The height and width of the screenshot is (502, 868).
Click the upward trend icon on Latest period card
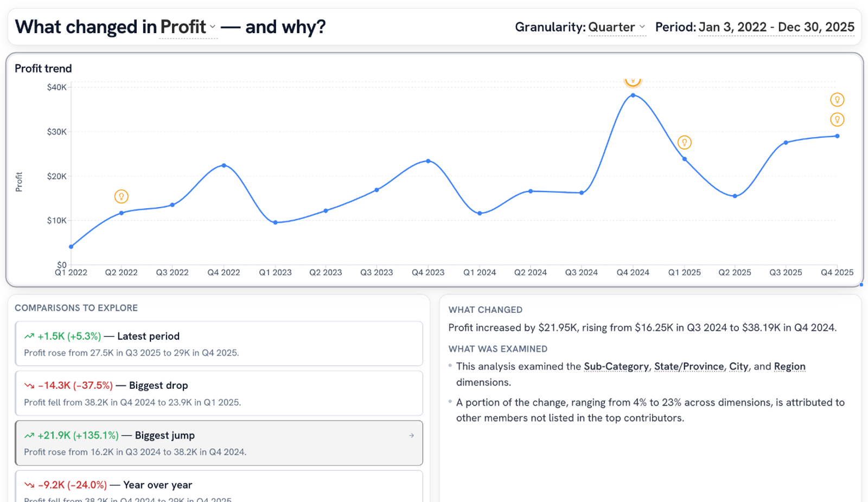click(29, 337)
